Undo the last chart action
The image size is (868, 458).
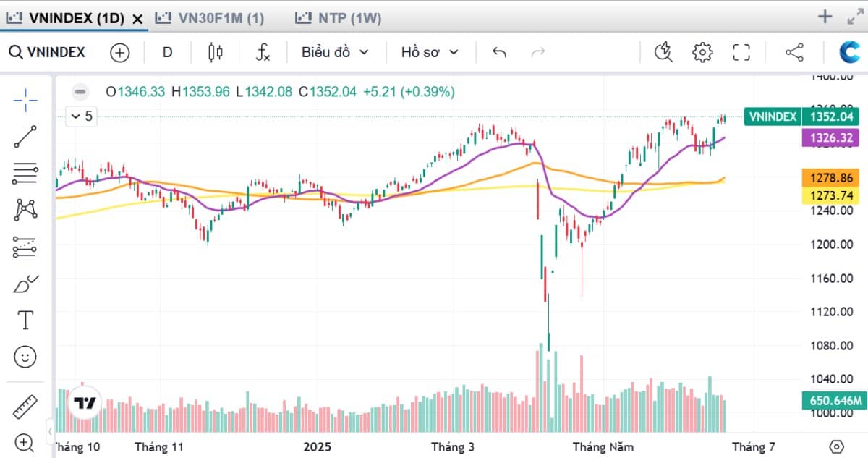(x=499, y=52)
